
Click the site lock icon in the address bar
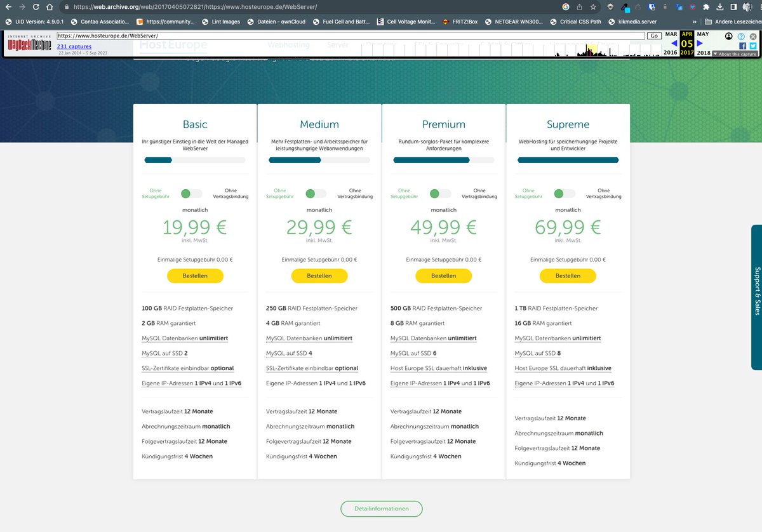(66, 7)
